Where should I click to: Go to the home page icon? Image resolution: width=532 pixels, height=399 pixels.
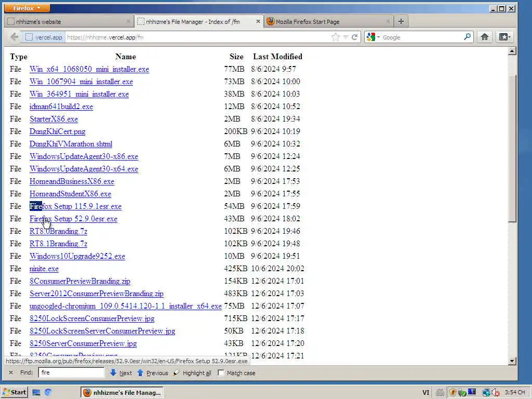pyautogui.click(x=485, y=37)
